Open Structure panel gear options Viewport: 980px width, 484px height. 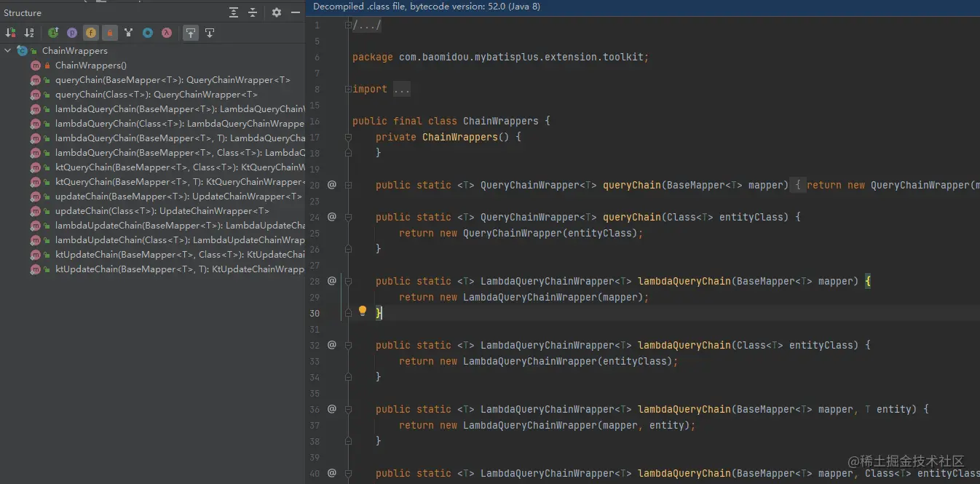277,12
